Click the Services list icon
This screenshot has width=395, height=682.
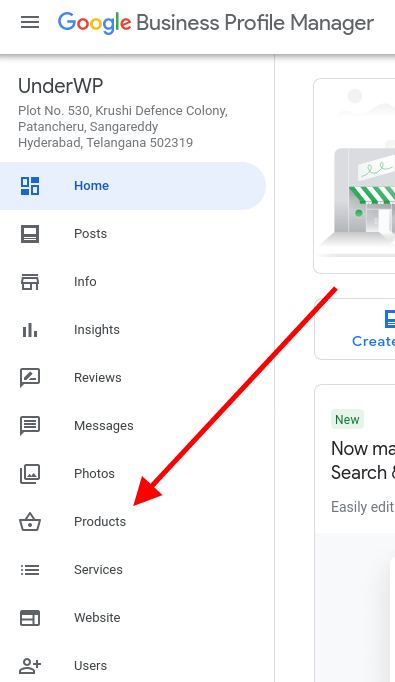tap(30, 570)
